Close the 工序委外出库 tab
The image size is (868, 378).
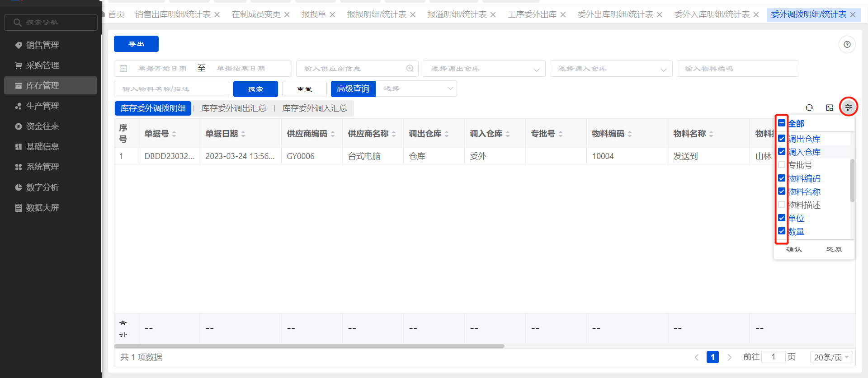coord(563,15)
